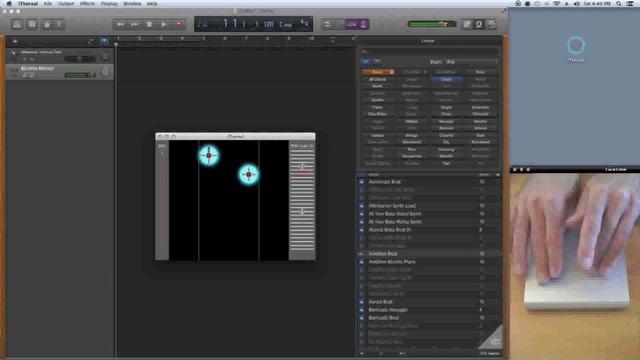The image size is (640, 360).
Task: Solo the second track with headphones button
Action: click(x=31, y=76)
